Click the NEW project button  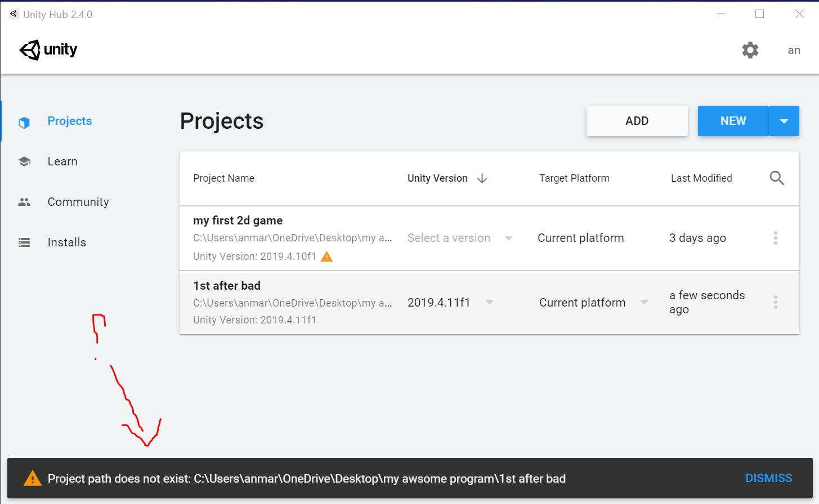[733, 121]
